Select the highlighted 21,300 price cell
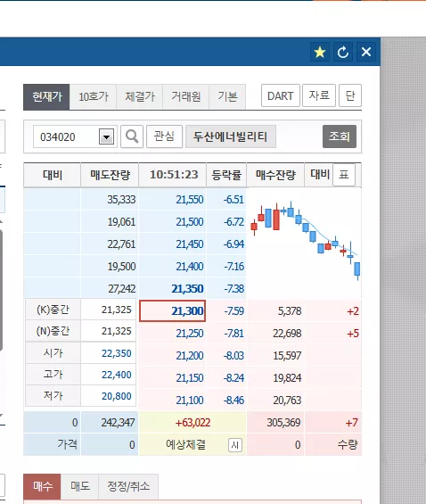 [x=172, y=310]
